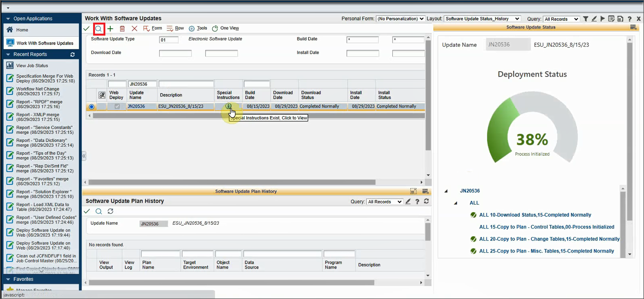Click the red Delete trash can icon

(x=122, y=29)
